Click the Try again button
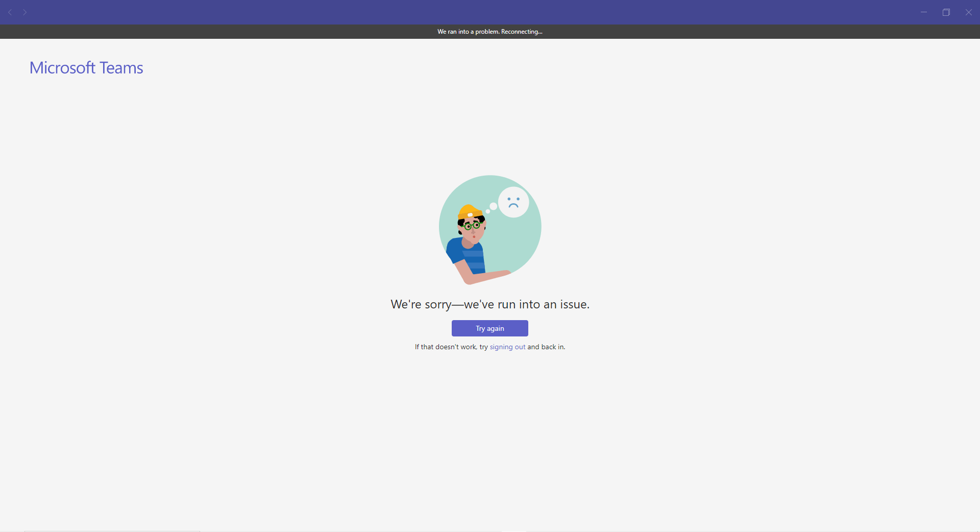Image resolution: width=980 pixels, height=532 pixels. [489, 328]
